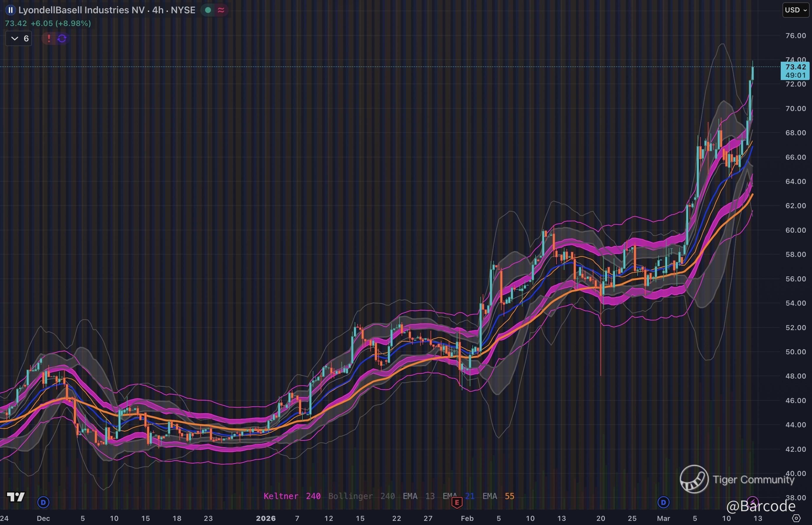Open chart settings gear near time axis
Viewport: 812px width, 525px height.
coord(796,518)
